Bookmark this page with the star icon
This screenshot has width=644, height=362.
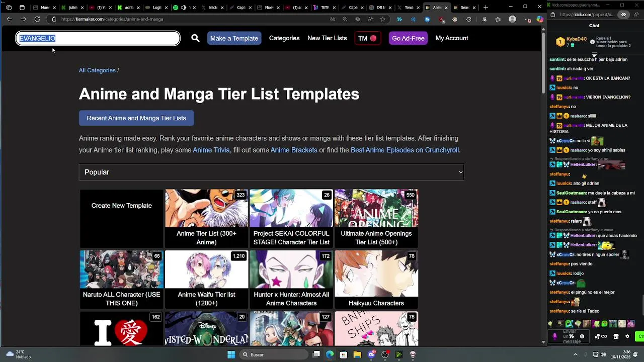tap(383, 19)
